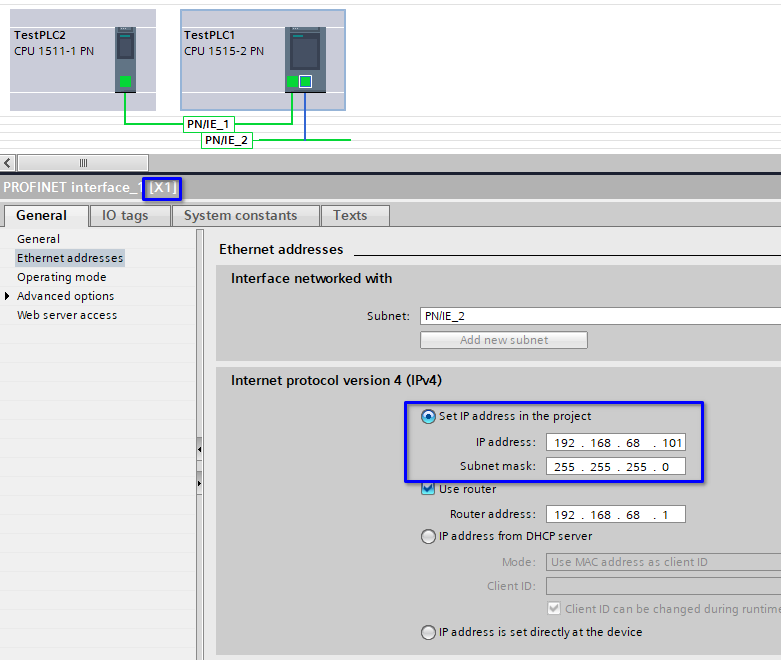Viewport: 781px width, 660px height.
Task: Click the Client ID input field
Action: tap(663, 586)
